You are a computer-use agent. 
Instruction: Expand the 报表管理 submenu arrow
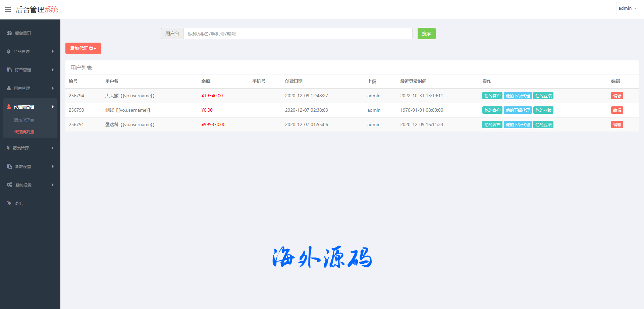[x=53, y=148]
